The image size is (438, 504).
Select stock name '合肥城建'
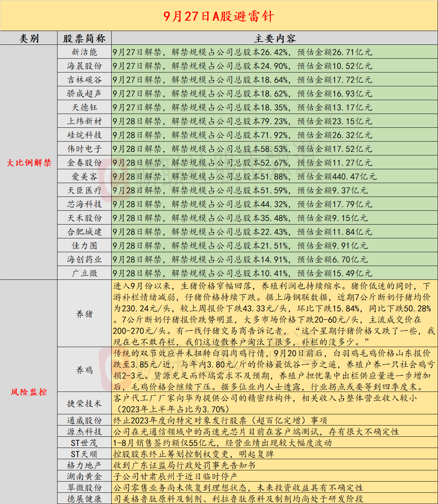tap(84, 232)
